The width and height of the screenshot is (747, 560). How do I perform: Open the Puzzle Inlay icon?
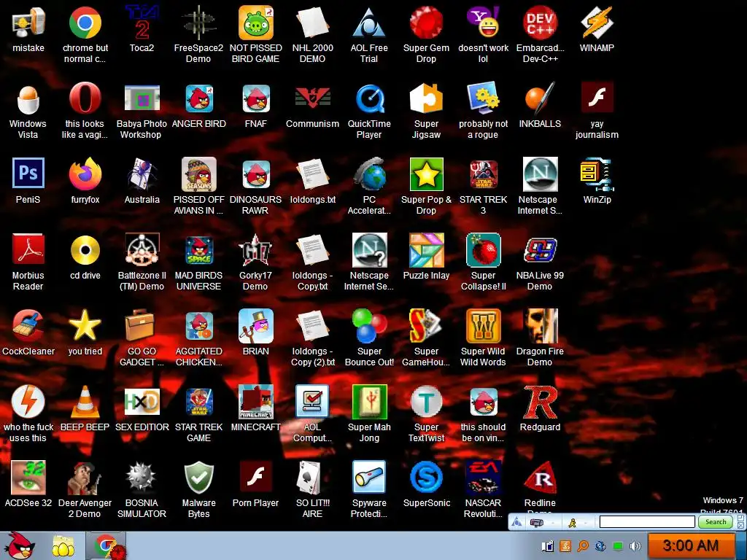(426, 250)
